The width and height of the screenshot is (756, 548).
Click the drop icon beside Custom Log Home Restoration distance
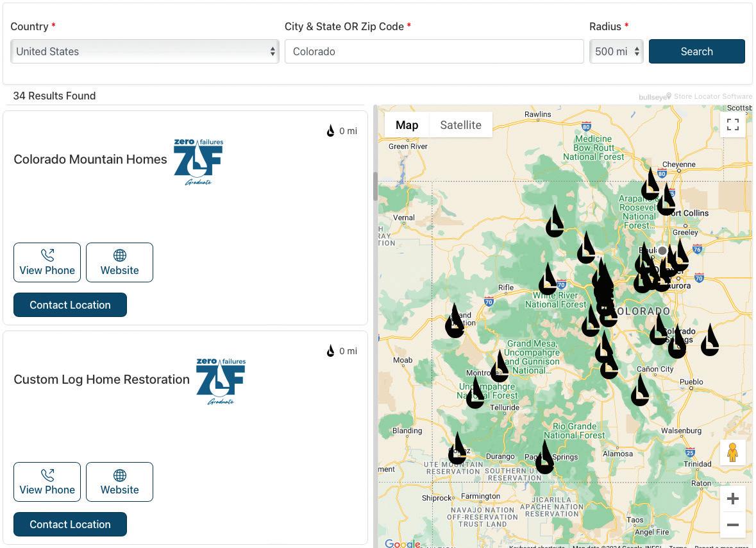[330, 351]
